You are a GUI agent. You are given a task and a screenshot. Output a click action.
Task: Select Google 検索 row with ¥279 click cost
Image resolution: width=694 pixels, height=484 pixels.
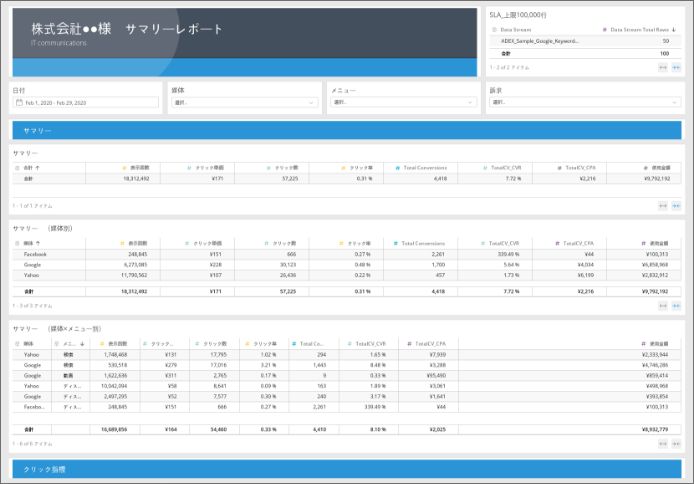coord(347,365)
